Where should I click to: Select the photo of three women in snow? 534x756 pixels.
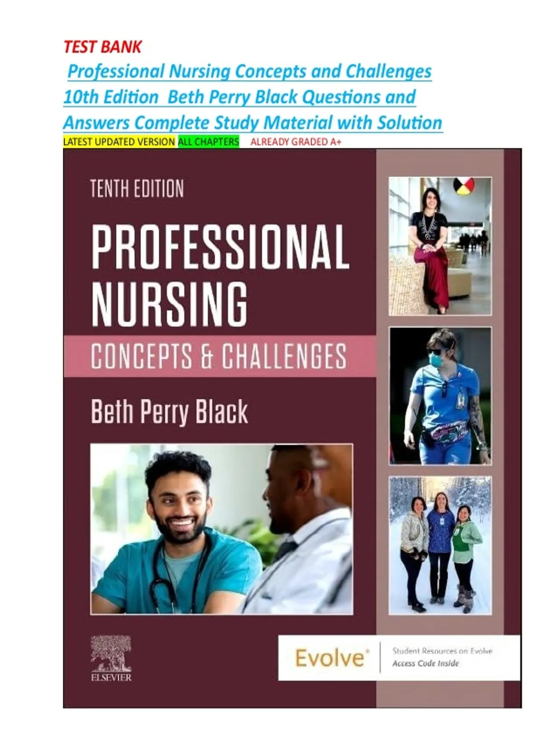tap(440, 546)
